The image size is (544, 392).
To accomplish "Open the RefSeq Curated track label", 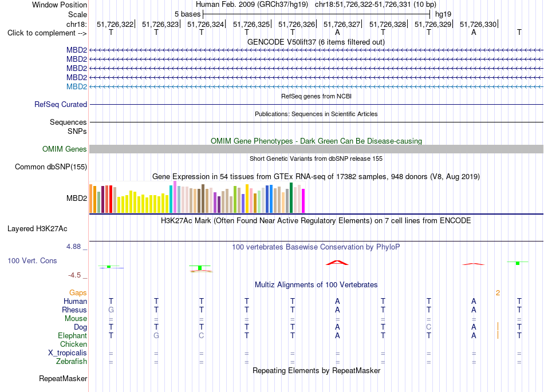I will pyautogui.click(x=61, y=104).
